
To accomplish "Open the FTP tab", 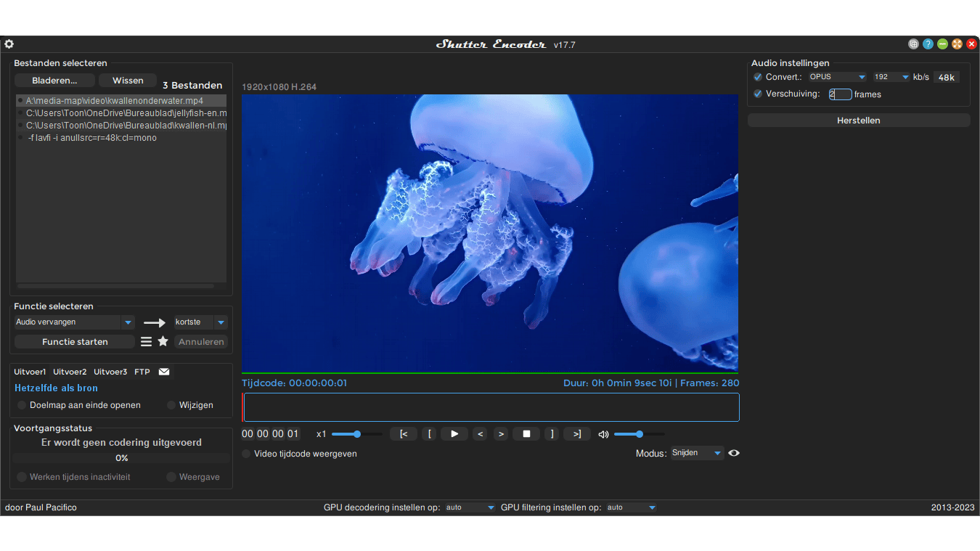I will pyautogui.click(x=142, y=372).
